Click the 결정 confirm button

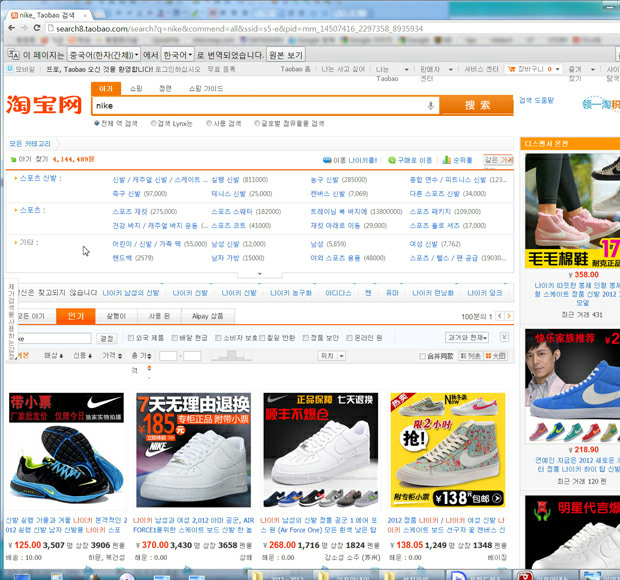(x=106, y=338)
